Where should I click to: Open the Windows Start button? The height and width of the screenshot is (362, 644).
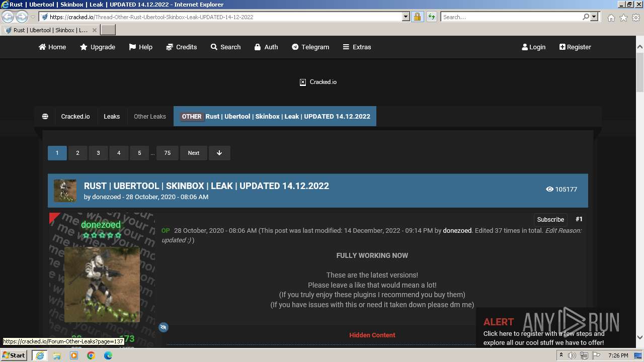(x=14, y=355)
